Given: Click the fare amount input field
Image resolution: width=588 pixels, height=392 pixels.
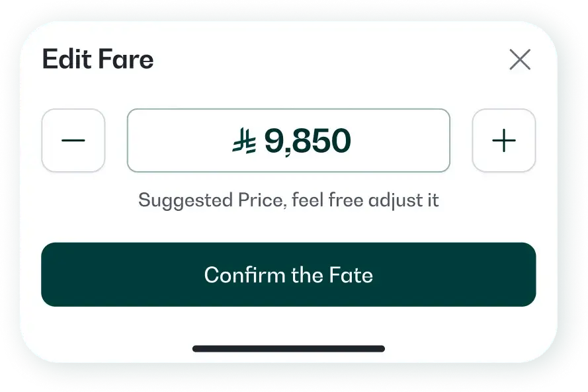Looking at the screenshot, I should point(288,140).
